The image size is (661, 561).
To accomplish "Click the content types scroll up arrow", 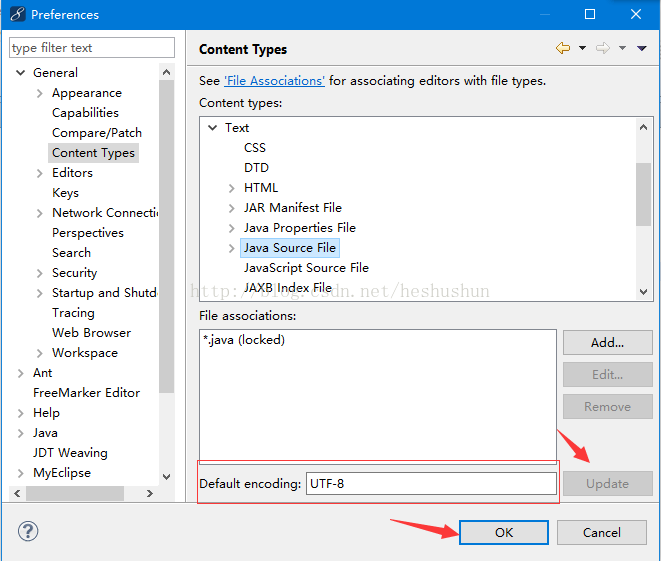I will point(643,127).
